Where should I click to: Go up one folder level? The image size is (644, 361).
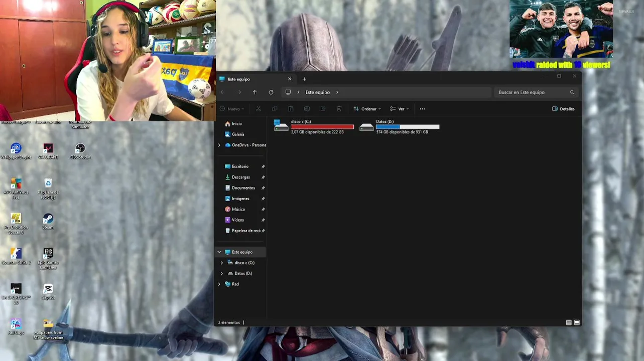pyautogui.click(x=255, y=92)
